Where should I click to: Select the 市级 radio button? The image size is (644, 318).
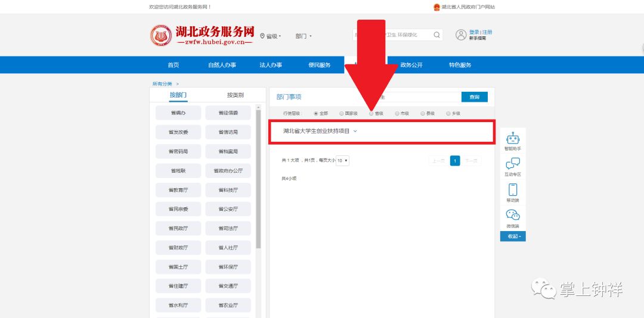397,113
